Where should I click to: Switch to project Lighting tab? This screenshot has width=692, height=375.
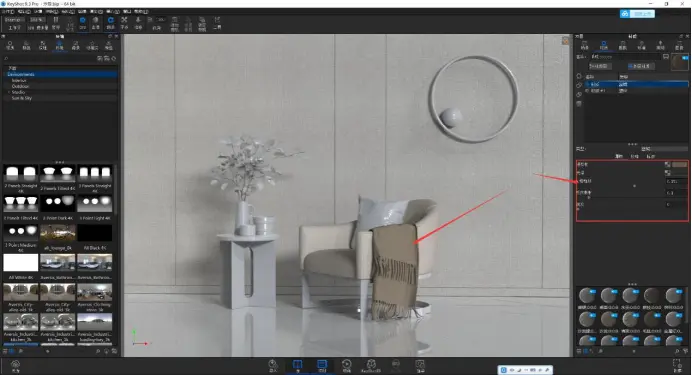click(661, 45)
